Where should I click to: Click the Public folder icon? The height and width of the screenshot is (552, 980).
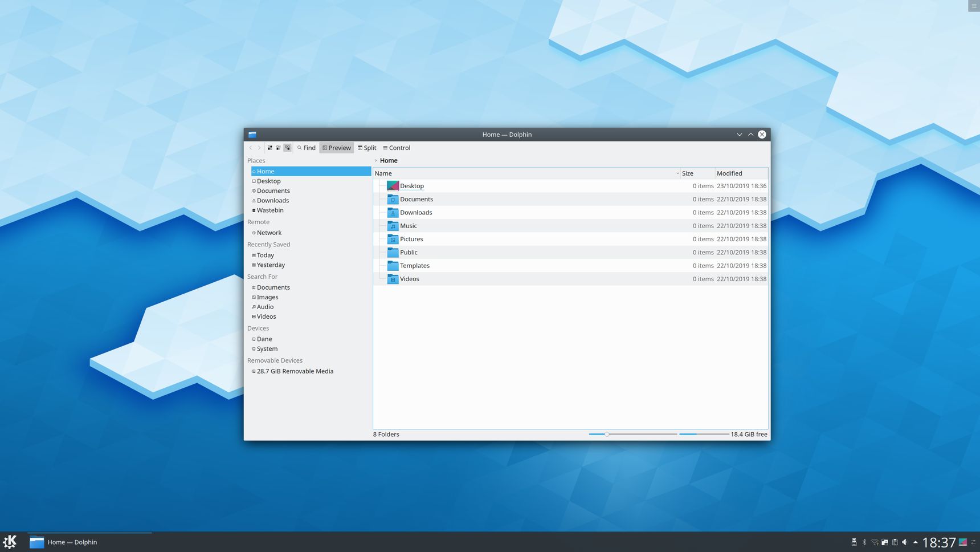(x=393, y=252)
